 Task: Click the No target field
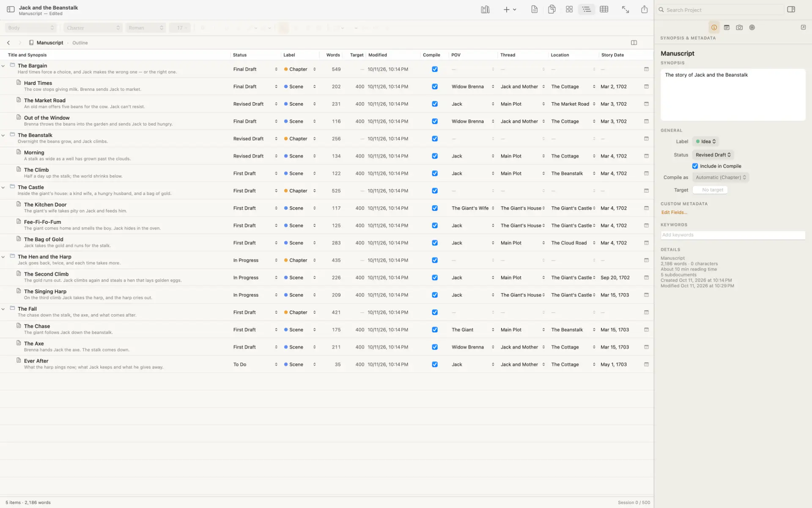[710, 190]
